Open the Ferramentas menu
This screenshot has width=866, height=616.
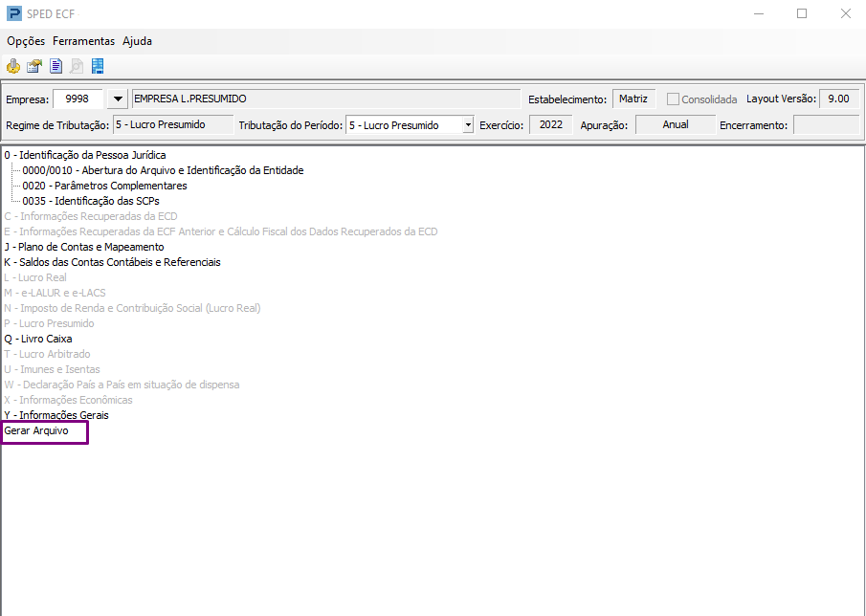[84, 41]
